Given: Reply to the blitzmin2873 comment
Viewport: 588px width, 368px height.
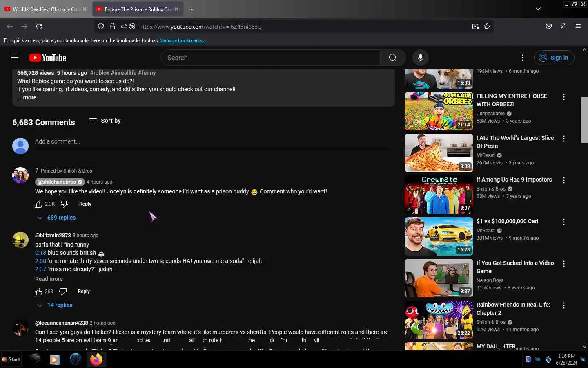Looking at the screenshot, I should coord(84,292).
